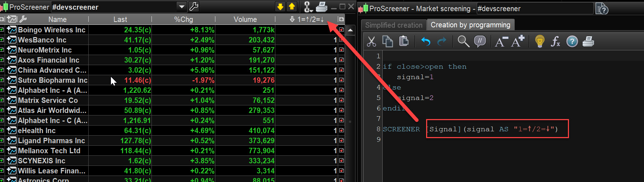Insert a function with fx icon

click(x=556, y=41)
